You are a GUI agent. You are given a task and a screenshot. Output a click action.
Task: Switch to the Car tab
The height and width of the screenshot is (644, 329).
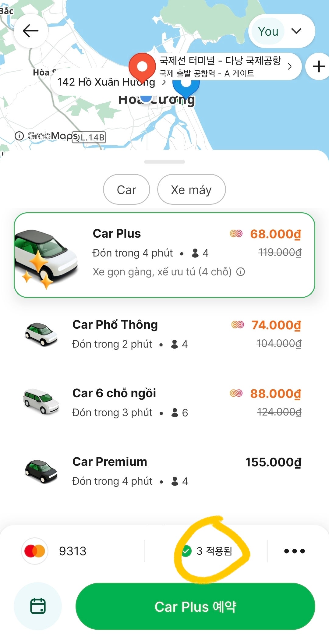(x=126, y=189)
